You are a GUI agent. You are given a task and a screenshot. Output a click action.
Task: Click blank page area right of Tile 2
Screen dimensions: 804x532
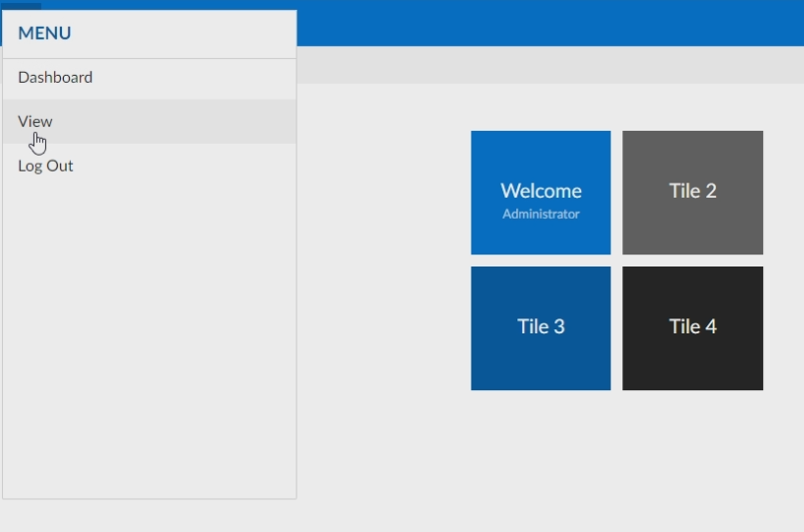click(783, 192)
